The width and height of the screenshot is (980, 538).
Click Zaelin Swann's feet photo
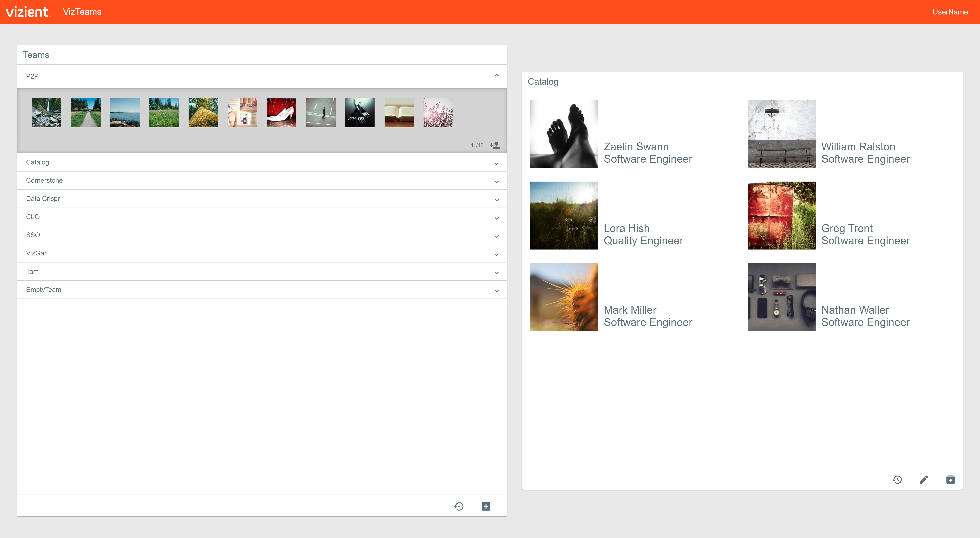click(x=564, y=134)
